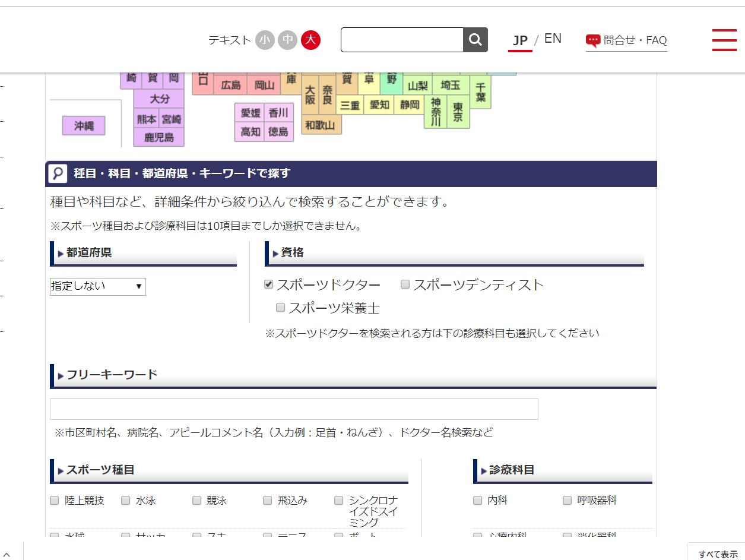Select 千葉 on the prefecture map
Image resolution: width=745 pixels, height=560 pixels.
point(481,92)
